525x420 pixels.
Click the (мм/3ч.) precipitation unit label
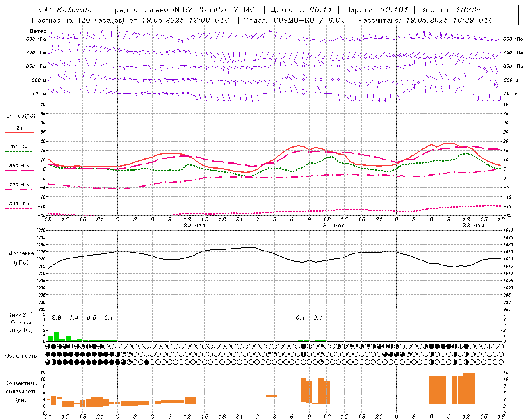[x=21, y=315]
